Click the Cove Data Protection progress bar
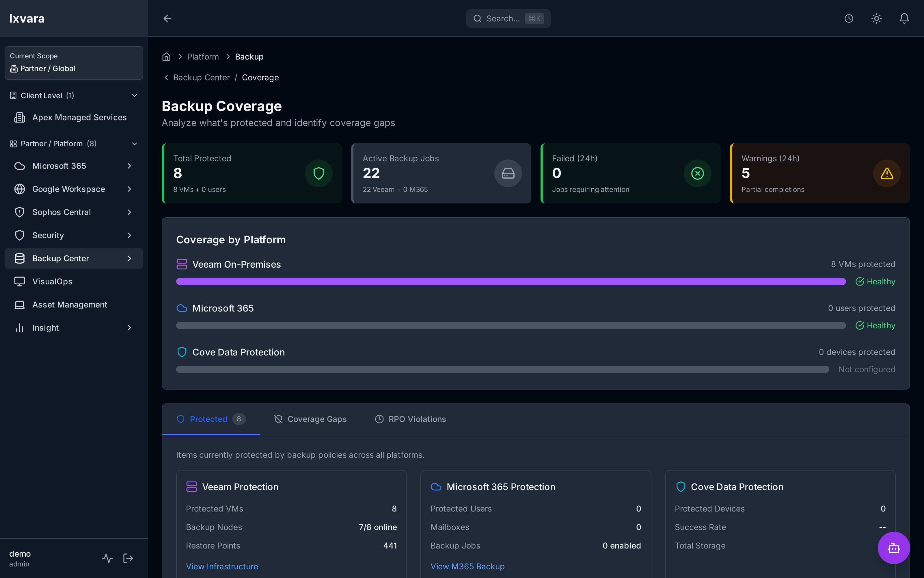This screenshot has width=924, height=578. click(502, 370)
